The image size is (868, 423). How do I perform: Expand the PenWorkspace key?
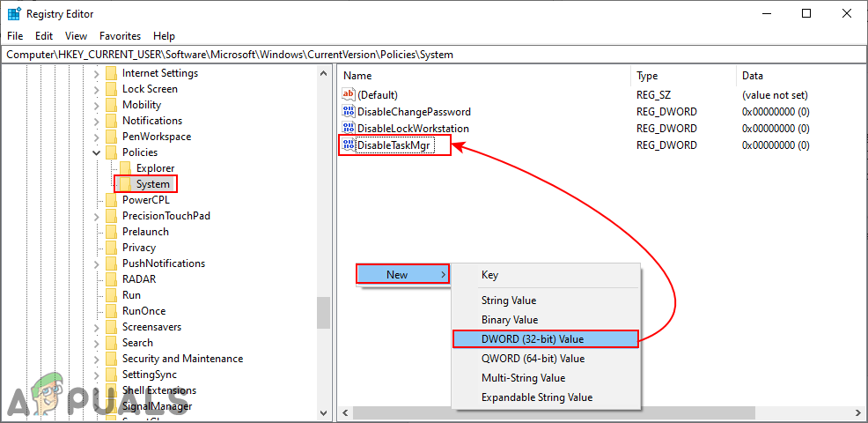click(96, 137)
